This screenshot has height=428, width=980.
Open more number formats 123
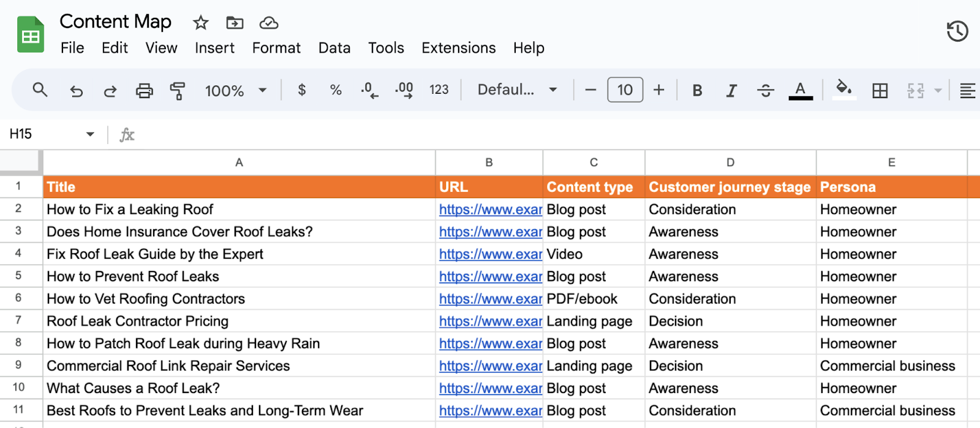click(439, 90)
